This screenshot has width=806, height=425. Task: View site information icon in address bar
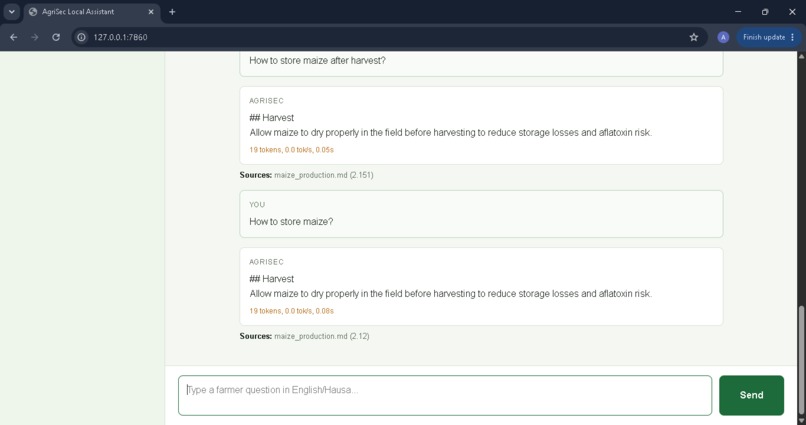coord(81,37)
